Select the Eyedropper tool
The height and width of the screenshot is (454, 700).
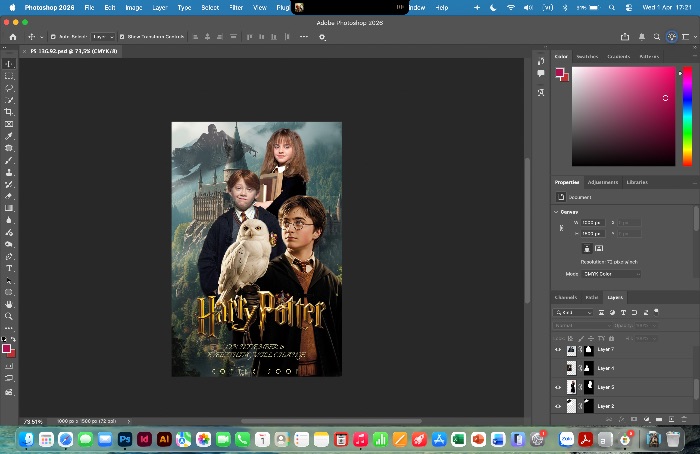(x=9, y=136)
